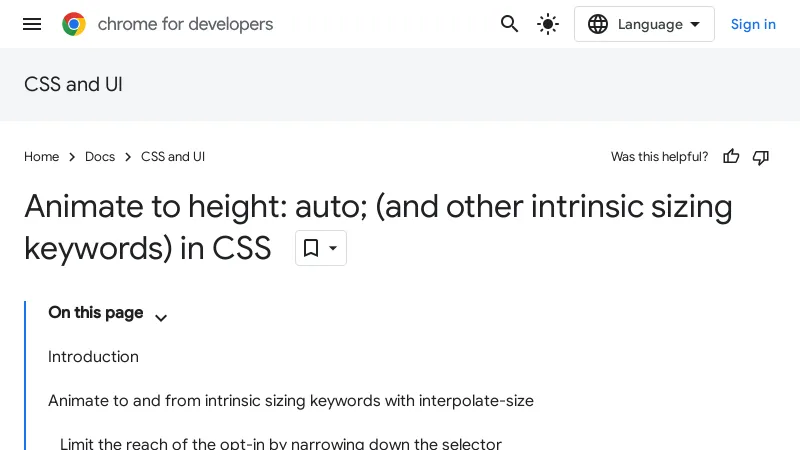Open the bookmark dropdown caret
Viewport: 800px width, 450px height.
(x=333, y=248)
